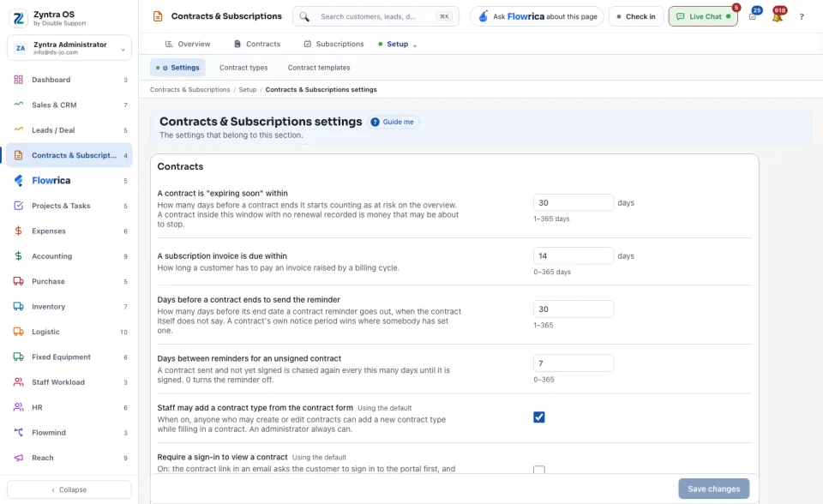Follow the Contracts & Subscriptions breadcrumb link
Viewport: 823px width, 504px height.
click(x=190, y=90)
